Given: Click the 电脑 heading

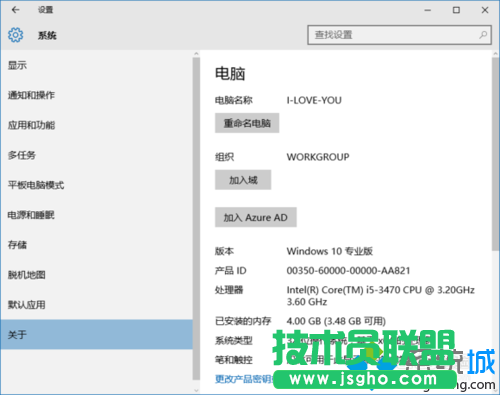Looking at the screenshot, I should tap(230, 74).
